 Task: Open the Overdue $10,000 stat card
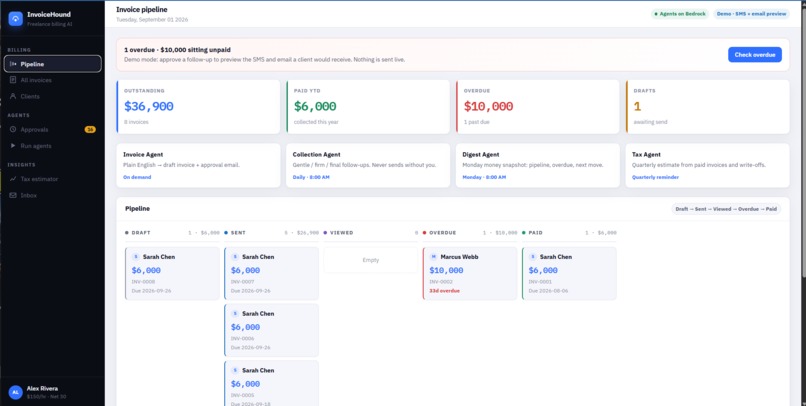(x=538, y=107)
